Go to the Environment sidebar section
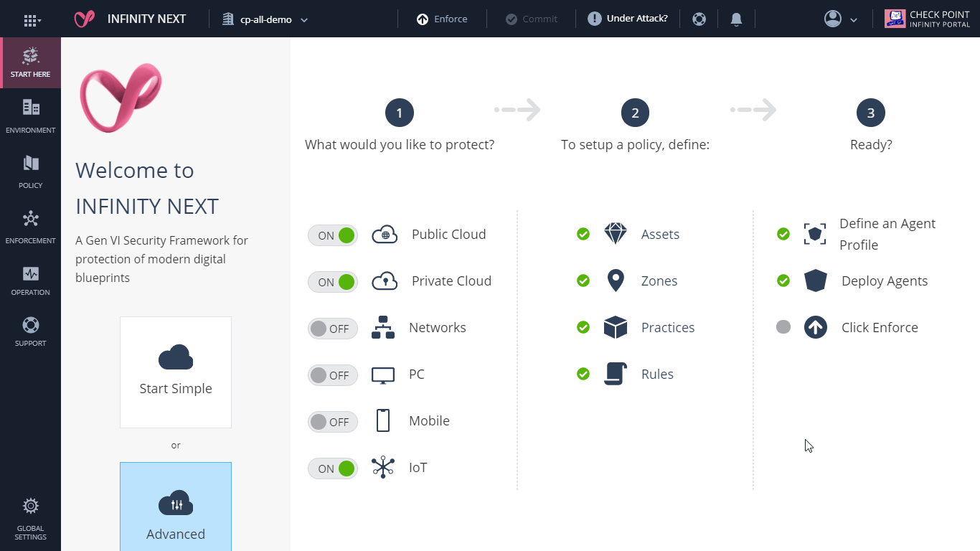Viewport: 980px width, 551px height. click(x=31, y=116)
